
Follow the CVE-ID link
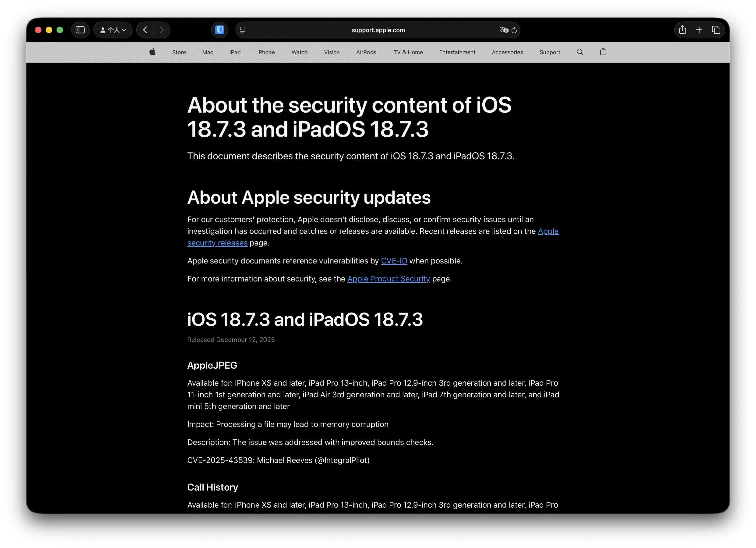coord(394,261)
